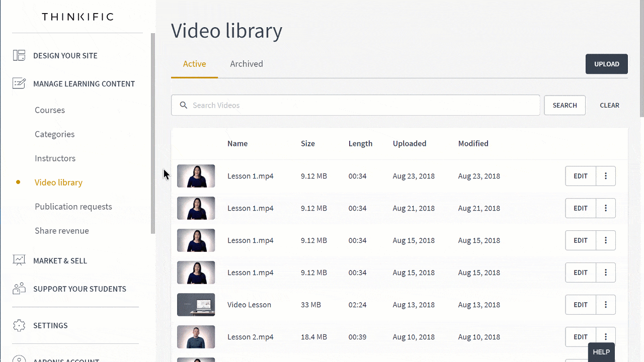Viewport: 644px width, 362px height.
Task: Click the Video Lesson thumbnail
Action: (196, 305)
